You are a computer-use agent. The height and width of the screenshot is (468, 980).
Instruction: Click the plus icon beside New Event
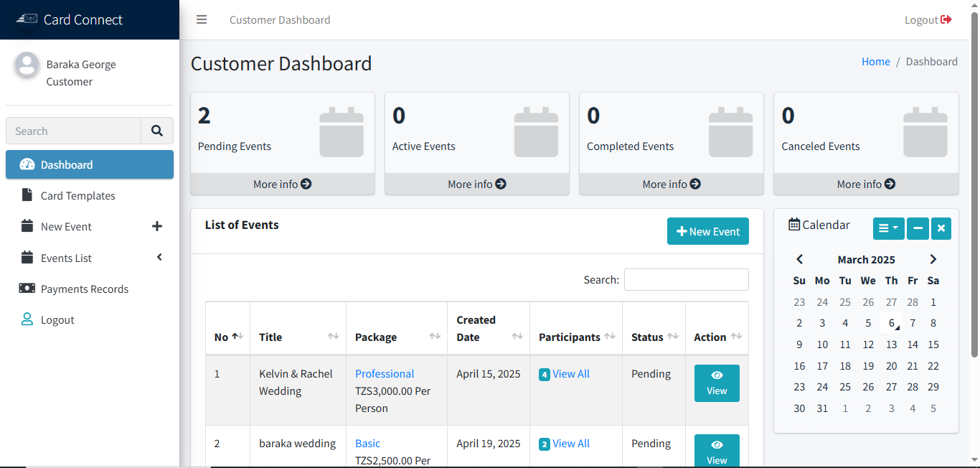(157, 226)
